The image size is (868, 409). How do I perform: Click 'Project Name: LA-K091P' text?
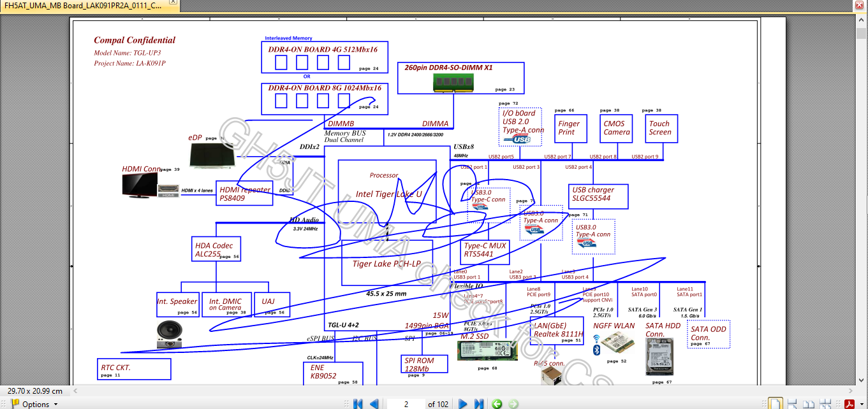[129, 64]
